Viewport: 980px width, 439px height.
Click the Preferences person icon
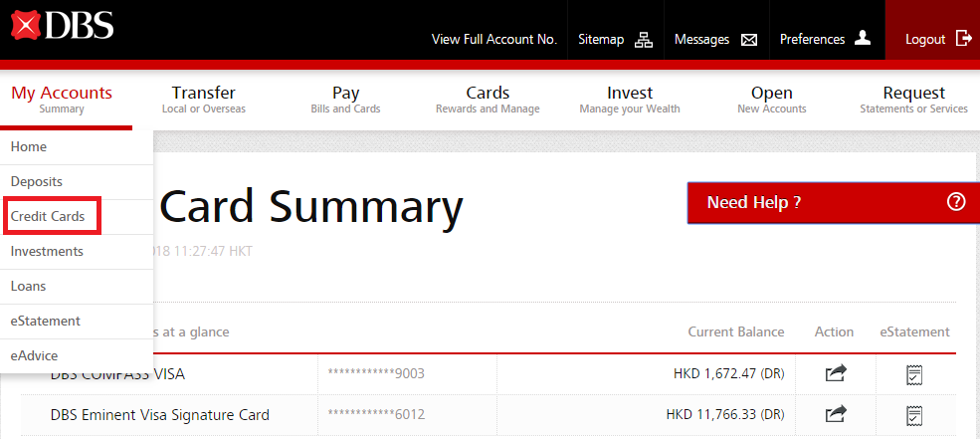pyautogui.click(x=863, y=39)
